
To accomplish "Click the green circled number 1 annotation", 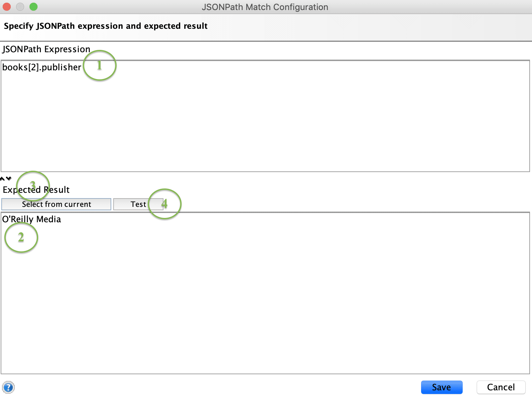I will click(x=99, y=65).
